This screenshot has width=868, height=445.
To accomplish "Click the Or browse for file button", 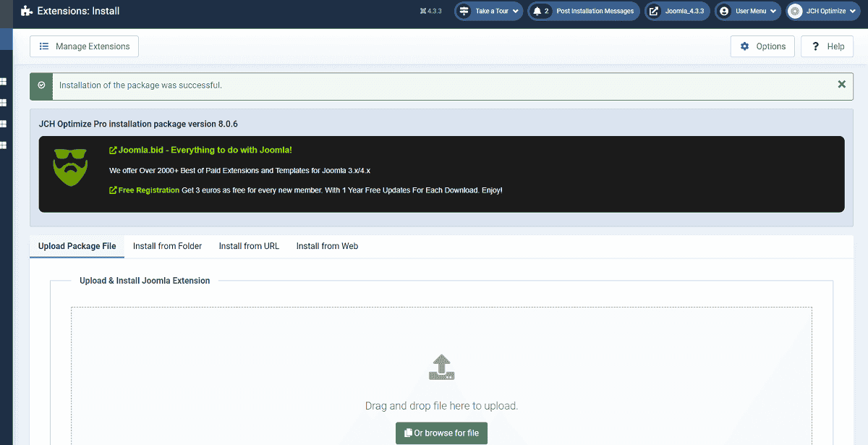I will click(x=441, y=433).
